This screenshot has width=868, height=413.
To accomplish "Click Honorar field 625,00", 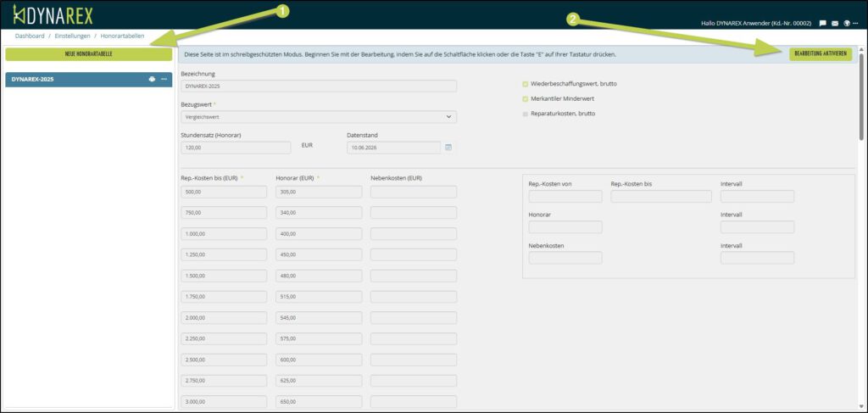I will click(319, 381).
